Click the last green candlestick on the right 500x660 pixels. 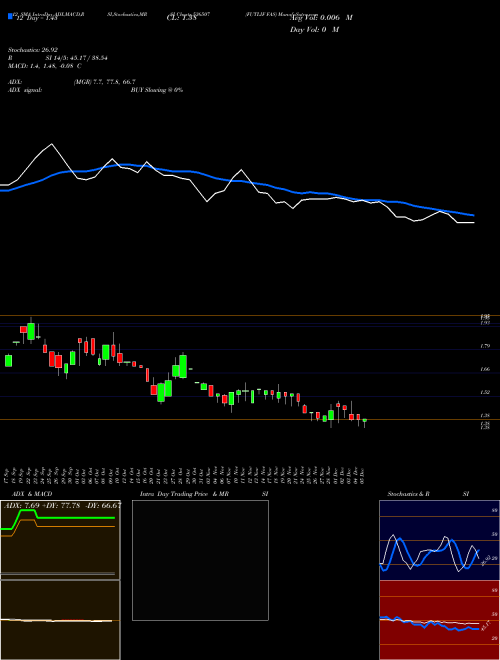(x=364, y=421)
